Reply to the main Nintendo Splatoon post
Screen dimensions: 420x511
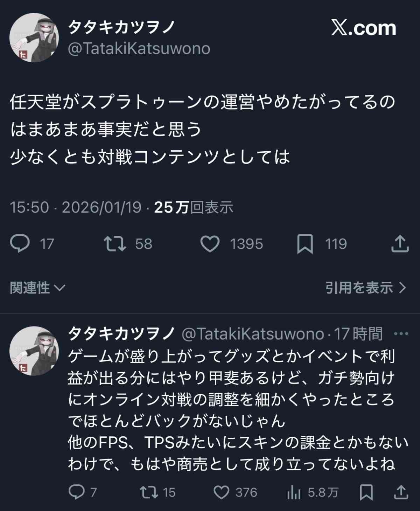pos(20,244)
